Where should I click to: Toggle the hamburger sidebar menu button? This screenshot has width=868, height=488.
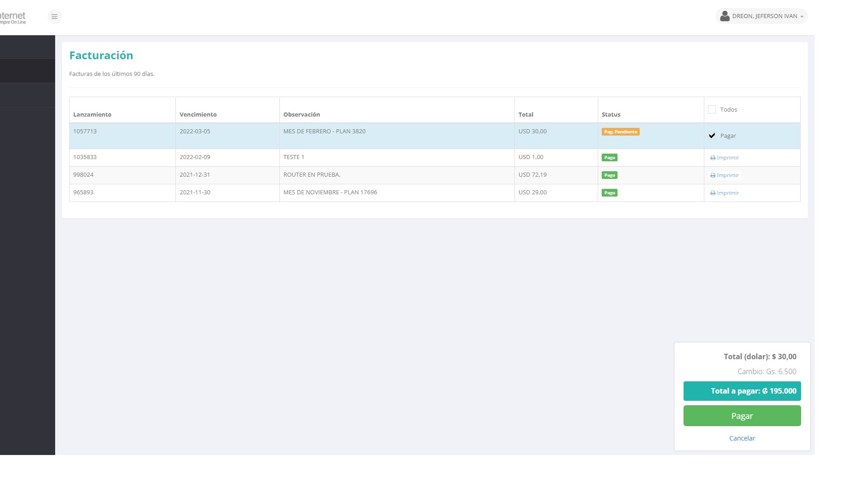pyautogui.click(x=54, y=17)
